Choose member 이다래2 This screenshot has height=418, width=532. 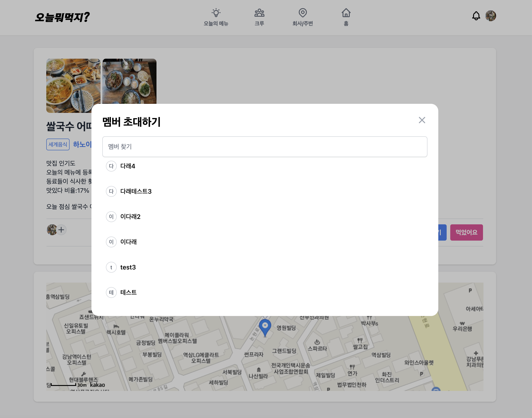pos(130,217)
